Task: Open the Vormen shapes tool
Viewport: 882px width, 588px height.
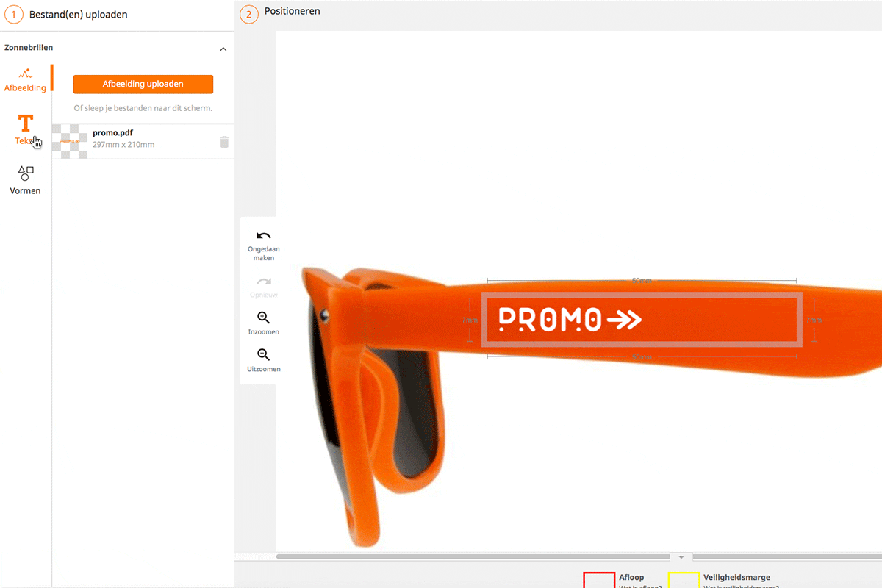Action: coord(25,180)
